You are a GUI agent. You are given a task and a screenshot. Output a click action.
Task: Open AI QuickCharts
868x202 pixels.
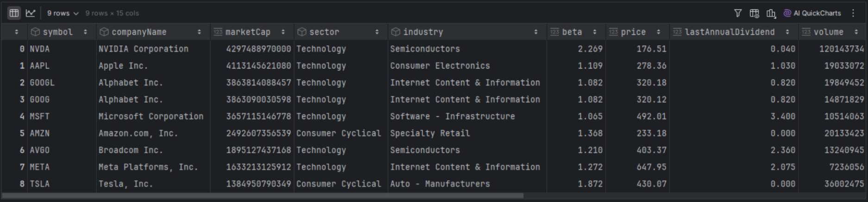tap(812, 13)
